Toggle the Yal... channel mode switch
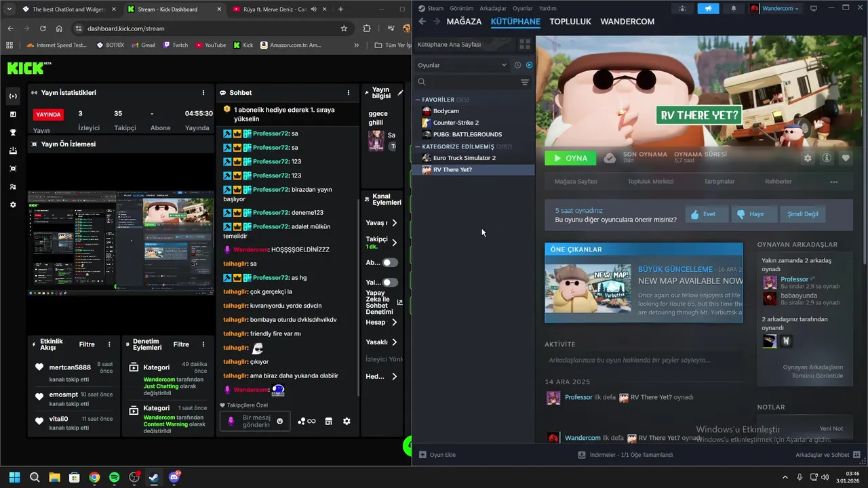 tap(390, 282)
